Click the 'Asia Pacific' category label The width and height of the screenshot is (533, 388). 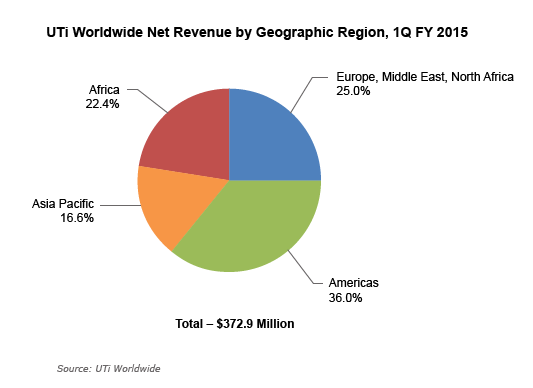click(x=63, y=204)
